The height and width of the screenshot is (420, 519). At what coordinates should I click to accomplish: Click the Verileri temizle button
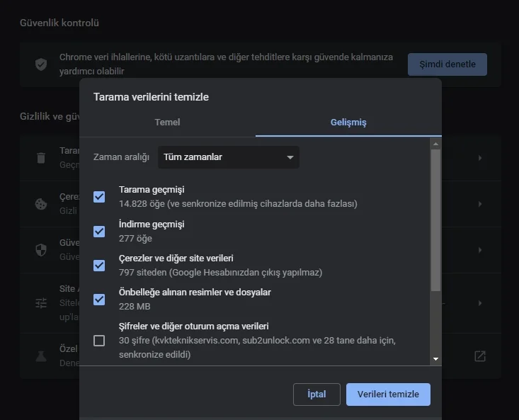coord(388,395)
